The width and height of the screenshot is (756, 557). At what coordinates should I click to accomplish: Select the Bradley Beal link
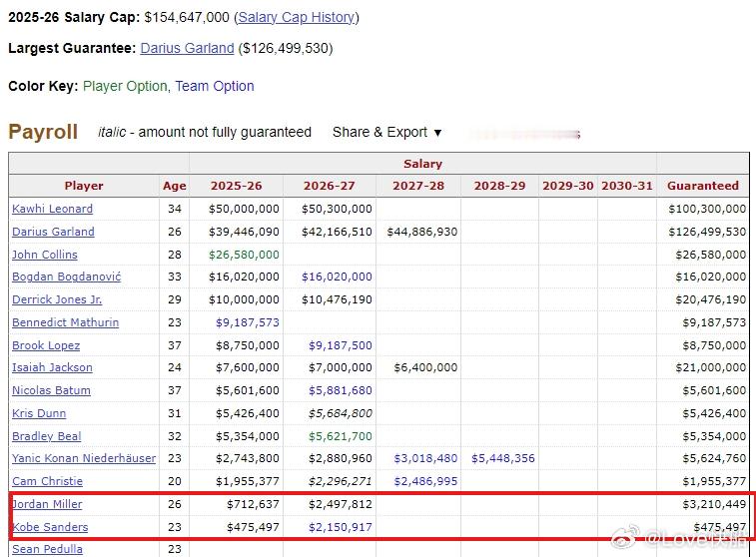(x=46, y=436)
